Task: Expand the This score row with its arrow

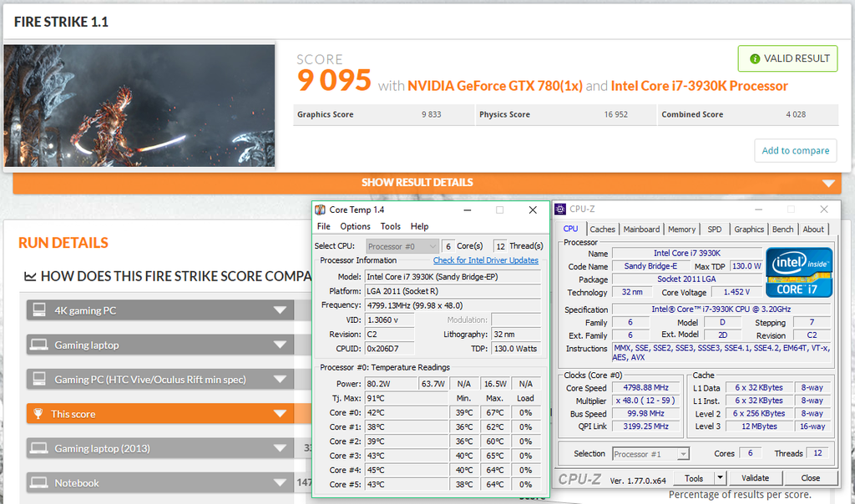Action: coord(281,414)
